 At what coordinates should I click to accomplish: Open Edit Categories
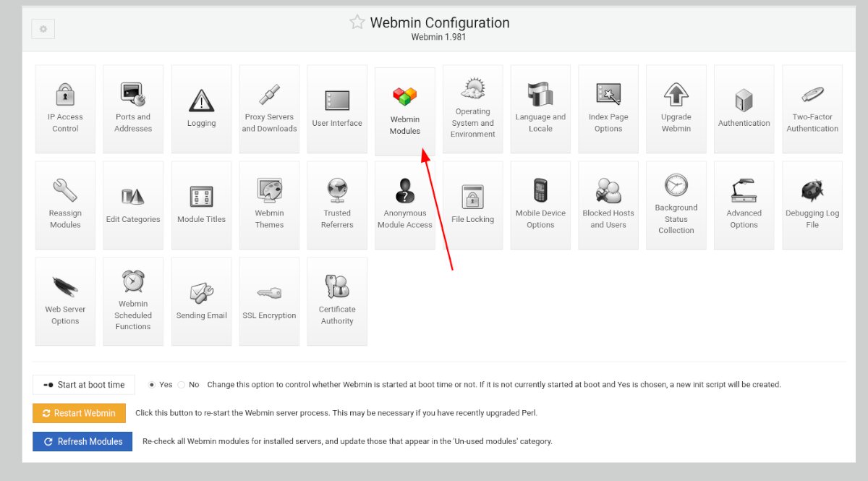(133, 205)
